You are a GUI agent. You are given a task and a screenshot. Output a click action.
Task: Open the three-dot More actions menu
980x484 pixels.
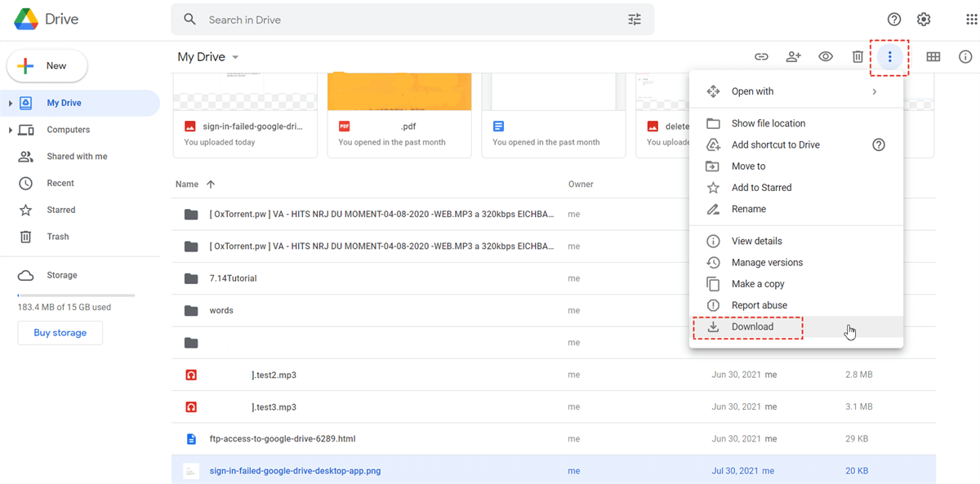tap(889, 57)
